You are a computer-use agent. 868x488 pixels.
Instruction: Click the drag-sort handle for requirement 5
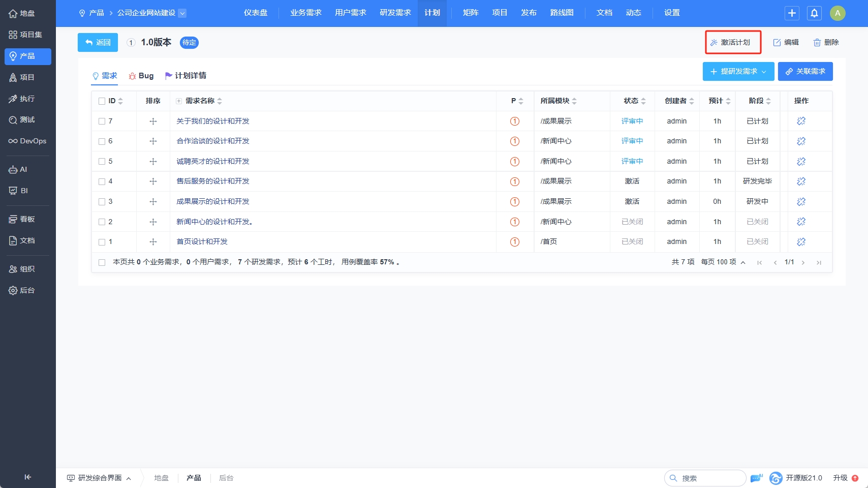[x=153, y=162]
